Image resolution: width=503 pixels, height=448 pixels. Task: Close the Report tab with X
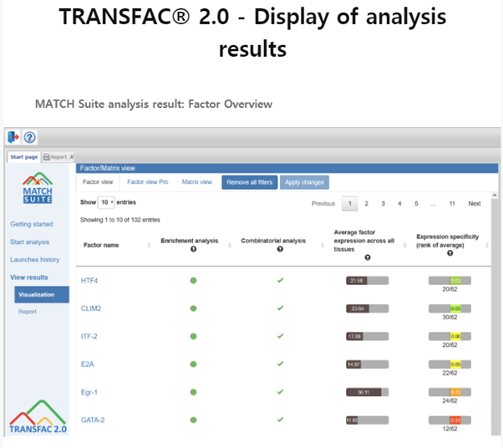(x=72, y=157)
